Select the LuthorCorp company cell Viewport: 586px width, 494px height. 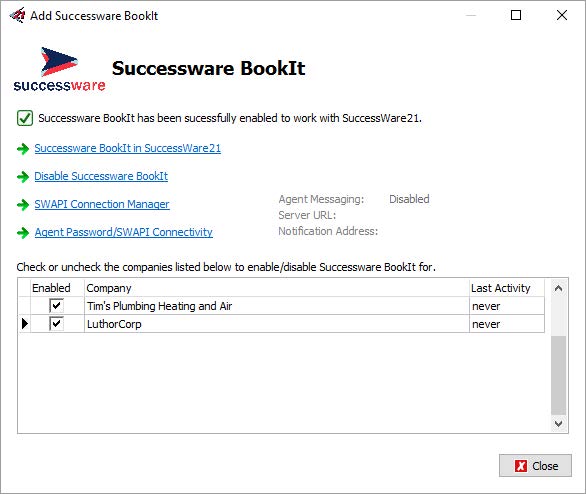(277, 324)
